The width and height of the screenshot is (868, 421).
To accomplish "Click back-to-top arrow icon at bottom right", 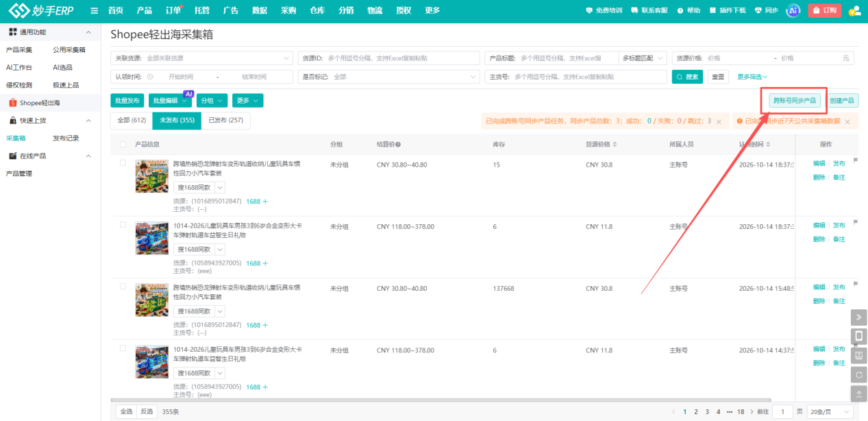I will pos(859,394).
